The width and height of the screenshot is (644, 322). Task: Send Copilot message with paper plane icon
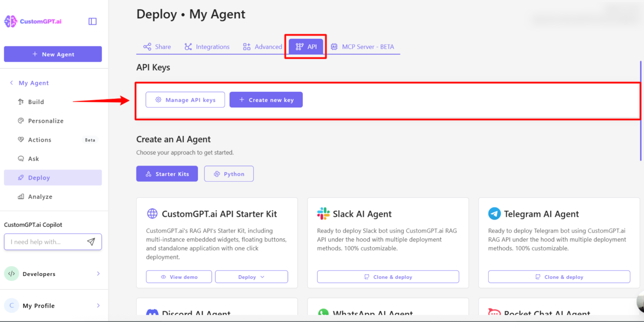91,242
